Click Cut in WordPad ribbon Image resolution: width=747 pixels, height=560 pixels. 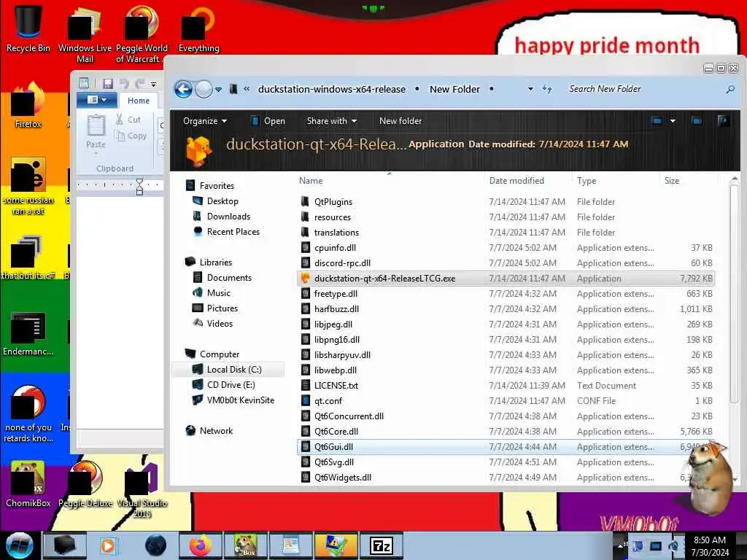click(128, 120)
